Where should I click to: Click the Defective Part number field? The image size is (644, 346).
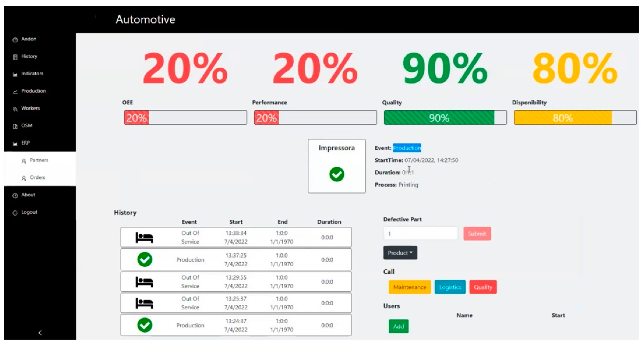pyautogui.click(x=420, y=234)
